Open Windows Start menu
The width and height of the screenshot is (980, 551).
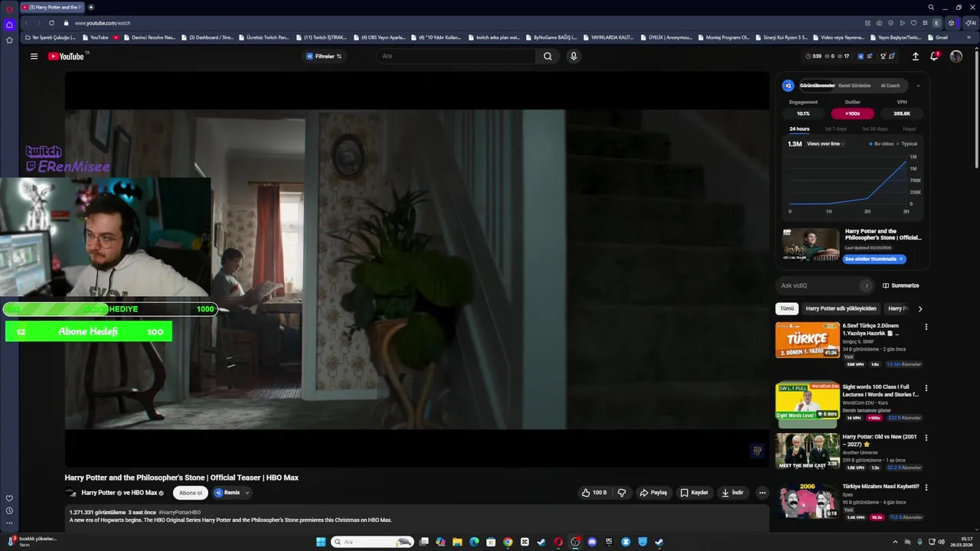click(321, 542)
